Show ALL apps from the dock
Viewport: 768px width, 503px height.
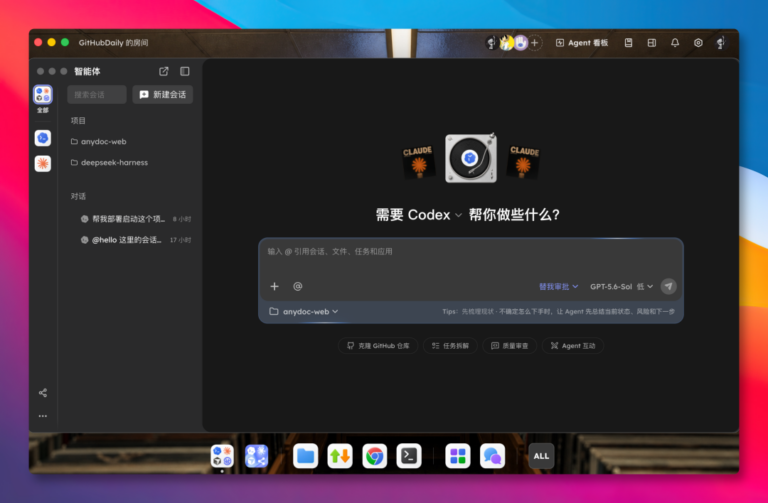(541, 456)
